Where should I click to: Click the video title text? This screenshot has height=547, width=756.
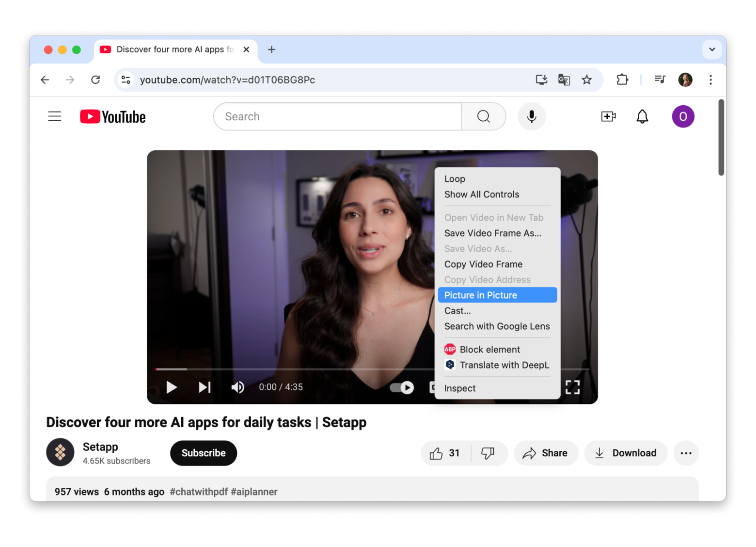[x=206, y=422]
